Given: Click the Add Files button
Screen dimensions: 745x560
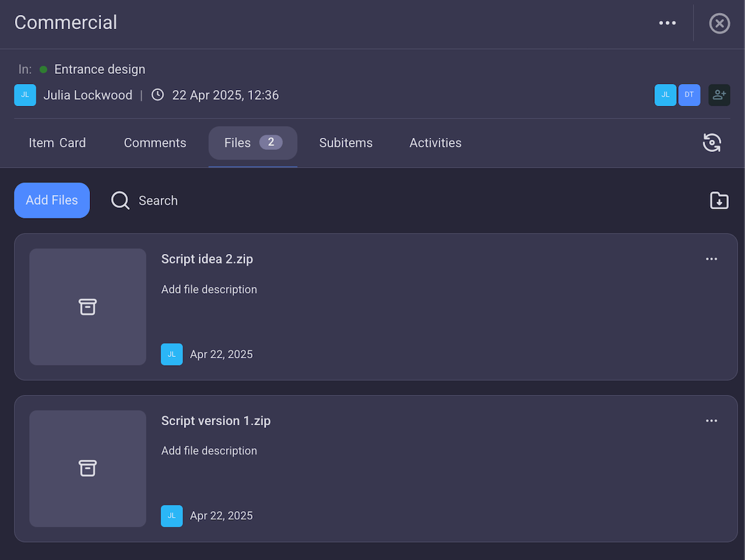Looking at the screenshot, I should (52, 200).
